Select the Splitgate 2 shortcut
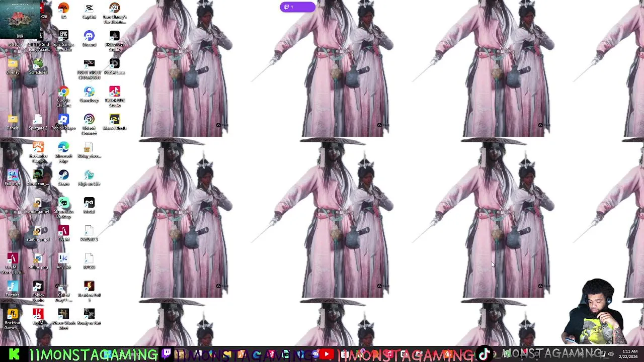 pyautogui.click(x=38, y=122)
